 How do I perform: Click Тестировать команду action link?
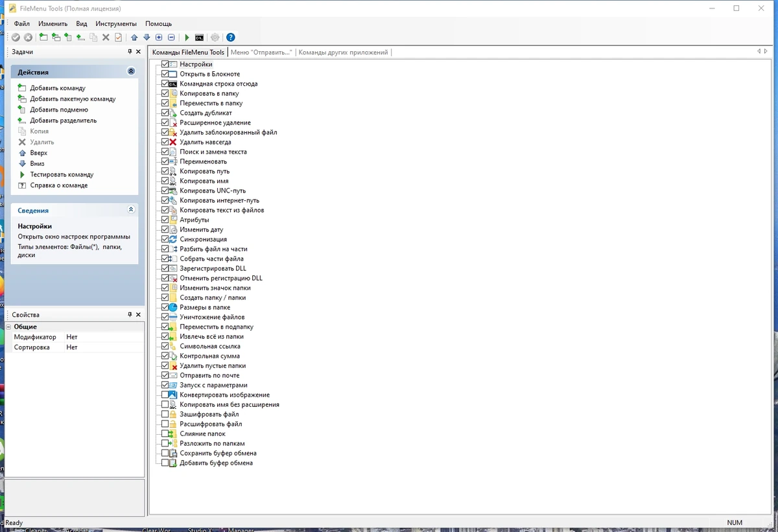(62, 174)
